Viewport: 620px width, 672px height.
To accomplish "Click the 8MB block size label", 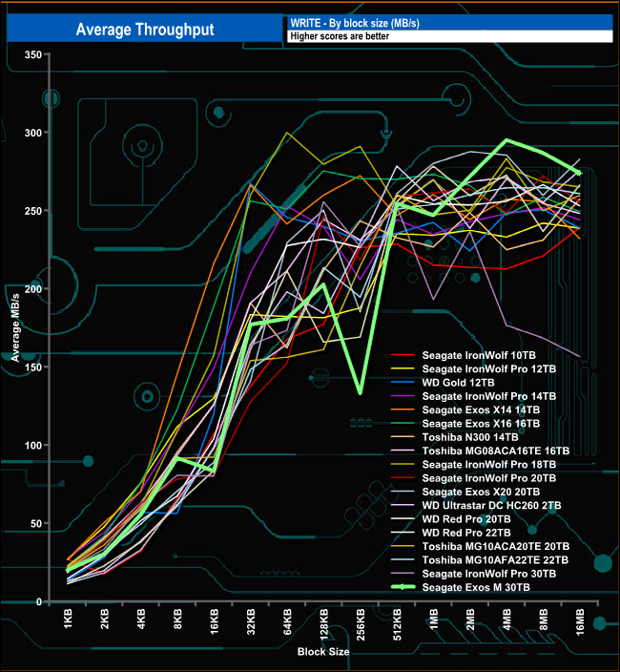I will 544,619.
